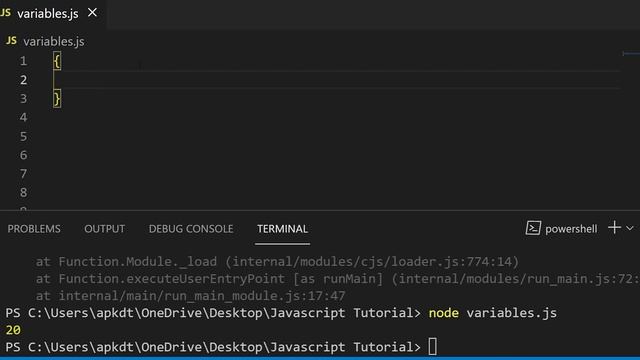Click the Function.Module._load stack trace line
Image resolution: width=640 pixels, height=360 pixels.
point(277,262)
